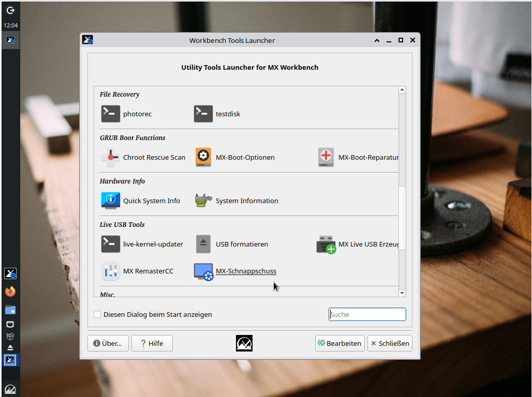The image size is (532, 397).
Task: Open MX-Schnappschuss monitor icon
Action: 203,271
